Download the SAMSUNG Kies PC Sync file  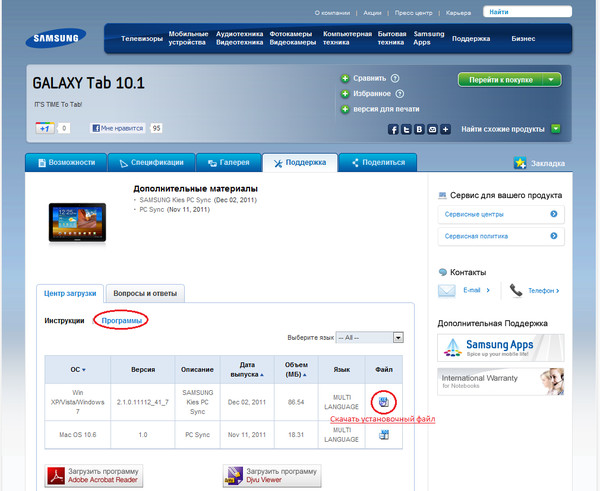coord(384,402)
